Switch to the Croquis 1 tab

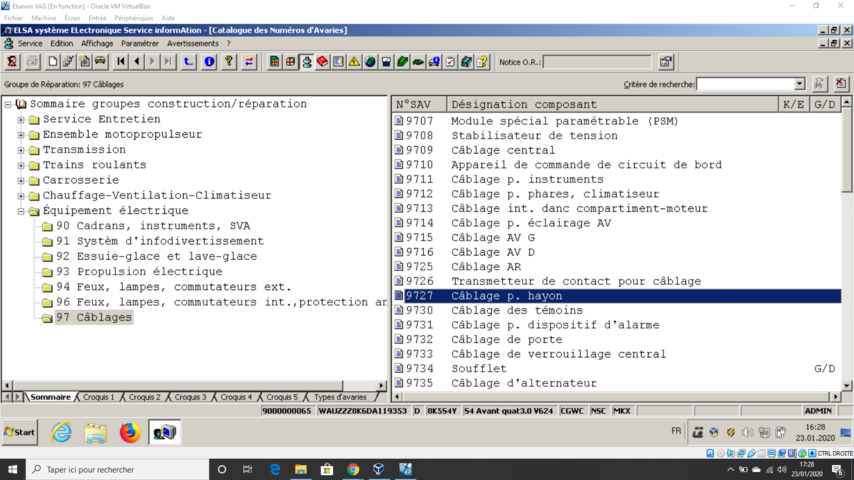click(x=99, y=397)
